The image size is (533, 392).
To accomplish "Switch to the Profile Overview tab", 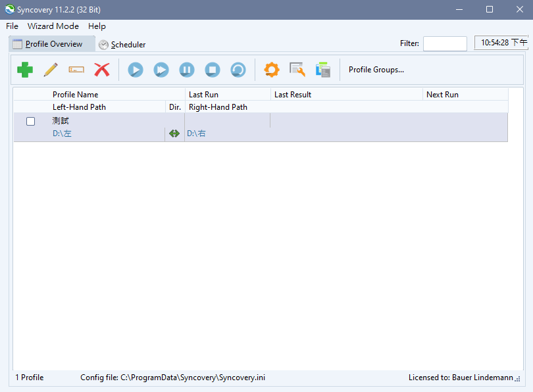I will (52, 44).
